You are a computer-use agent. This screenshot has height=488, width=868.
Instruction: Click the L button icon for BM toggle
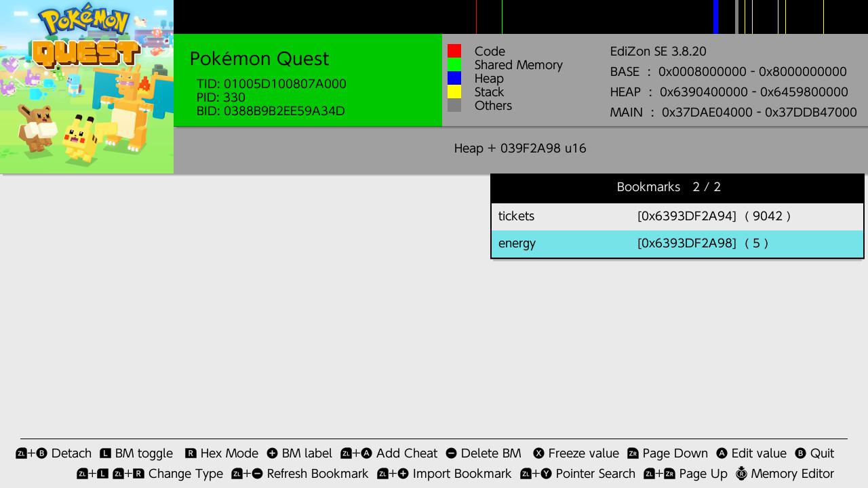[x=105, y=453]
